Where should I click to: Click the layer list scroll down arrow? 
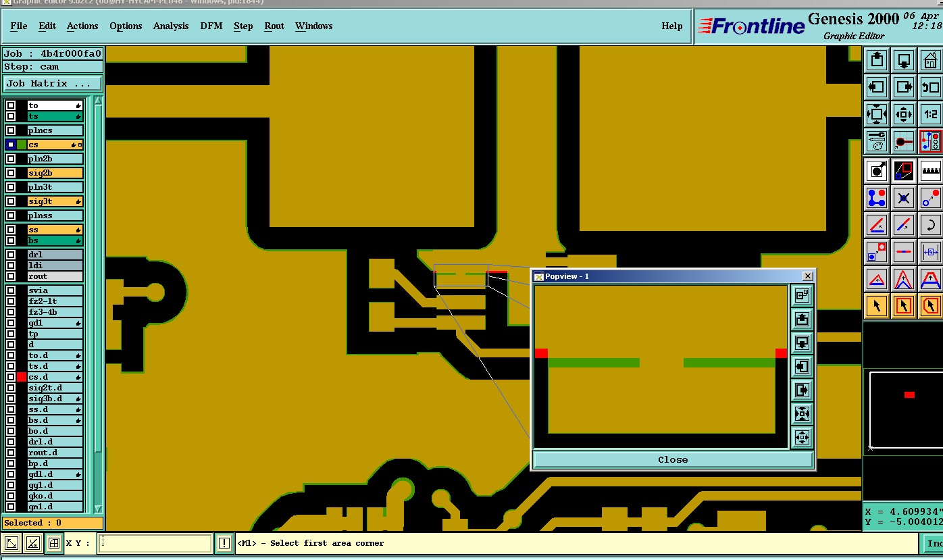98,509
